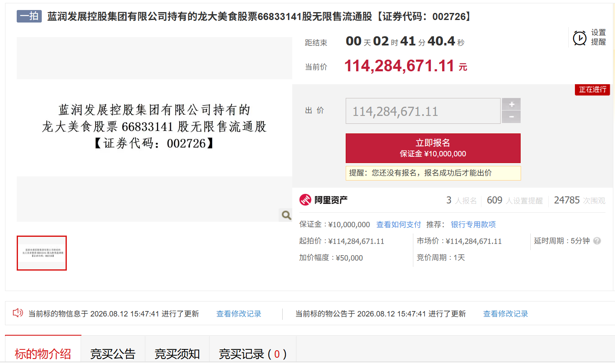The image size is (615, 364).
Task: Click current price 114,284,671.11 元
Action: pyautogui.click(x=406, y=66)
